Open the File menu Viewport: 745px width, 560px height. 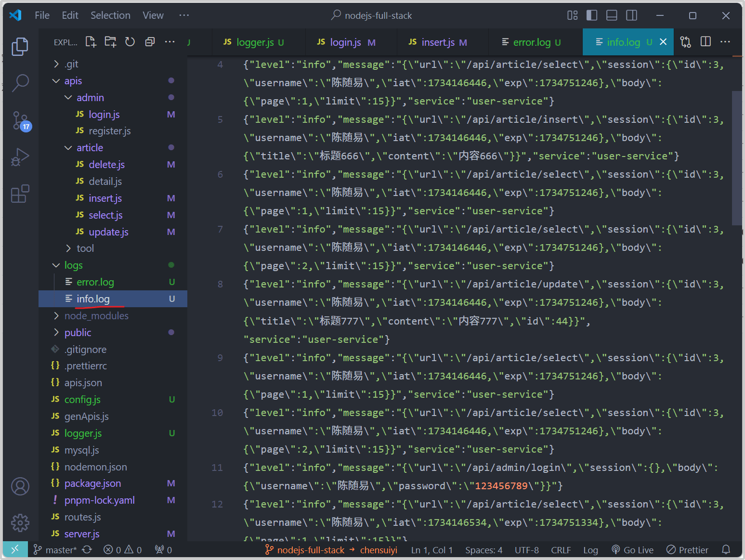click(x=42, y=15)
